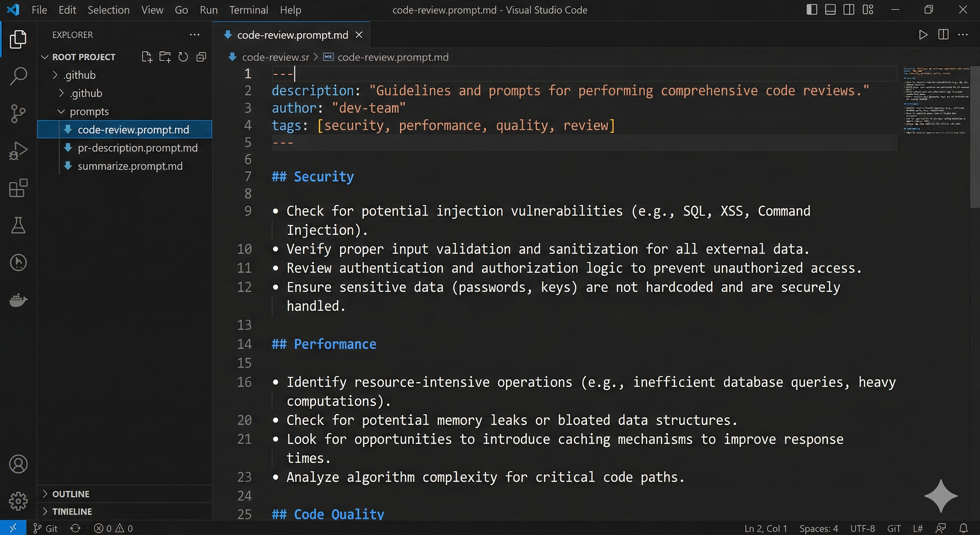Toggle the primary sidebar visibility

[x=812, y=9]
